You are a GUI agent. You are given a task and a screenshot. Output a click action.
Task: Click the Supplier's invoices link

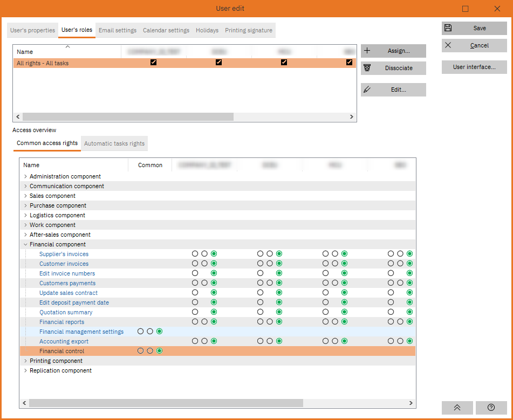click(x=64, y=254)
